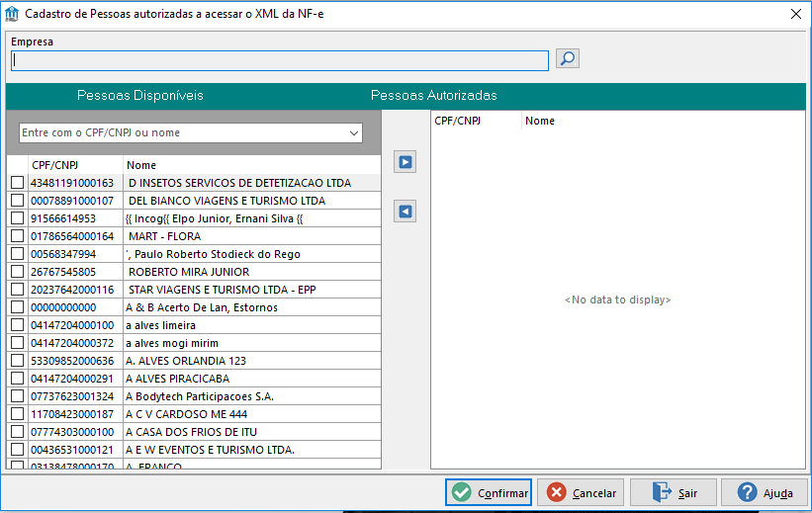Click the application icon in title bar
This screenshot has width=812, height=513.
tap(12, 14)
